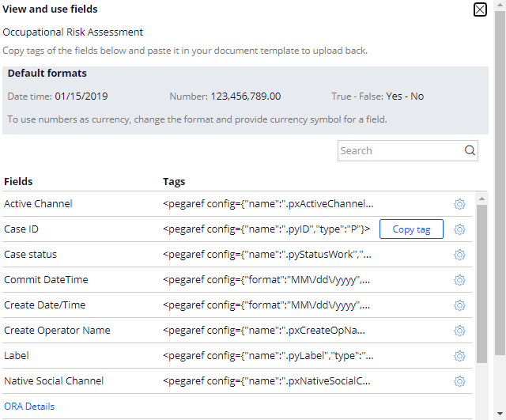Select the Active Channel tag text
Viewport: 506px width, 420px height.
pos(268,204)
